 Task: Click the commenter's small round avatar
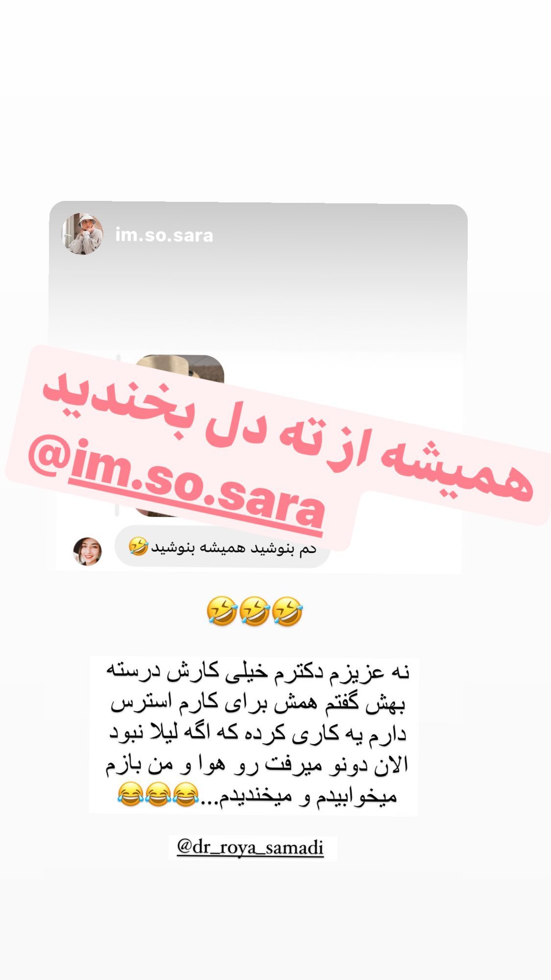click(x=88, y=551)
